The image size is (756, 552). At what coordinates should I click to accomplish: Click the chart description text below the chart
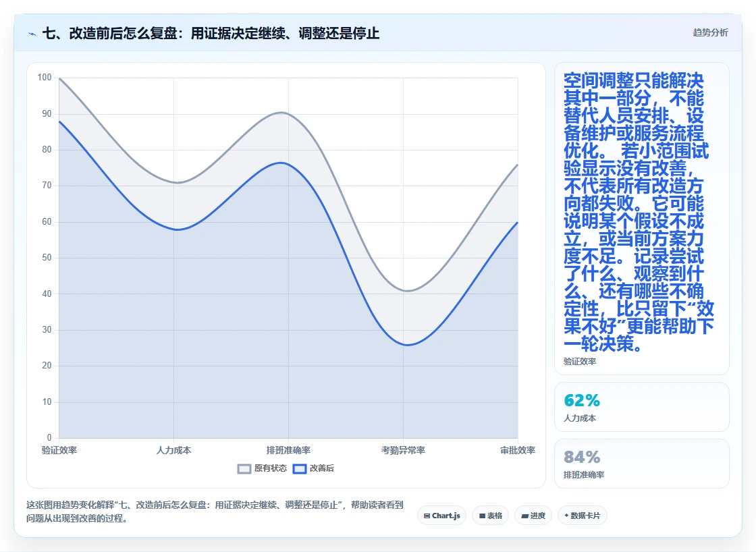[215, 512]
